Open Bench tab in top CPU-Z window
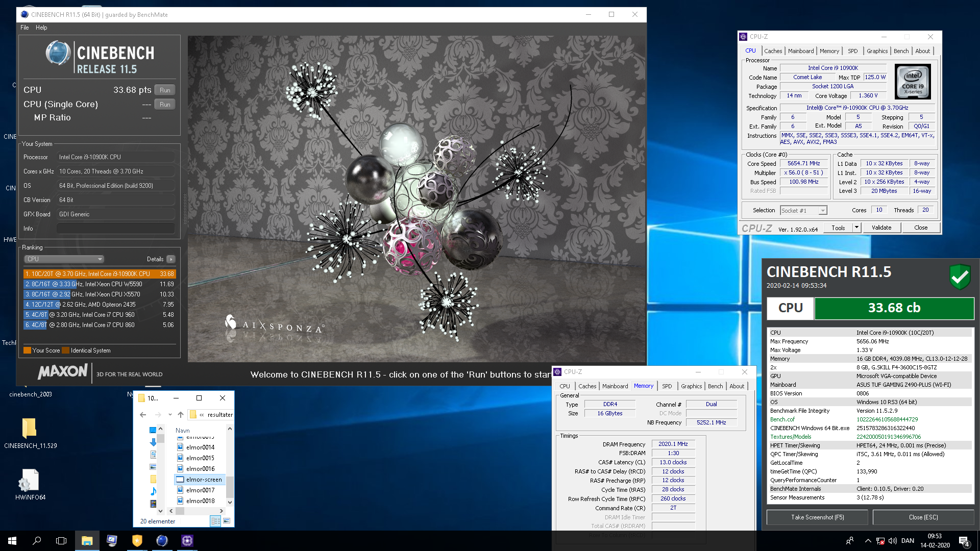980x551 pixels. pos(901,51)
